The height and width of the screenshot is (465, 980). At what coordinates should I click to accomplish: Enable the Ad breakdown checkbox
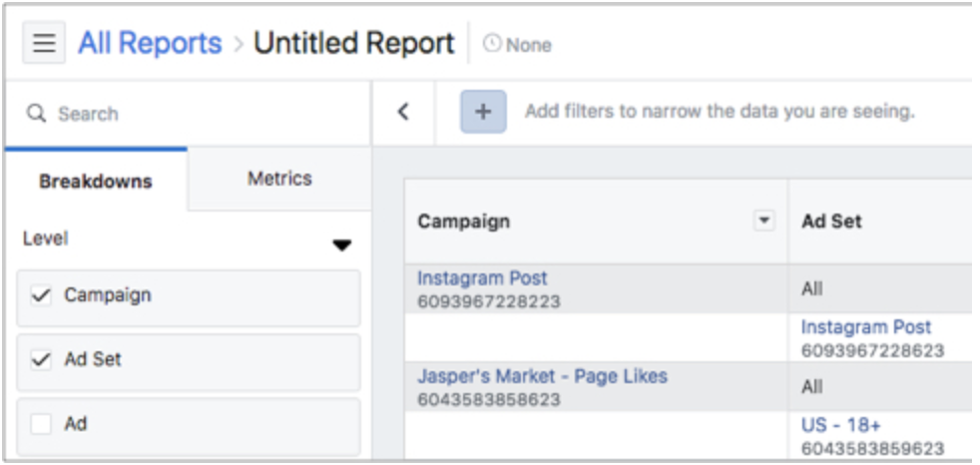[x=41, y=424]
